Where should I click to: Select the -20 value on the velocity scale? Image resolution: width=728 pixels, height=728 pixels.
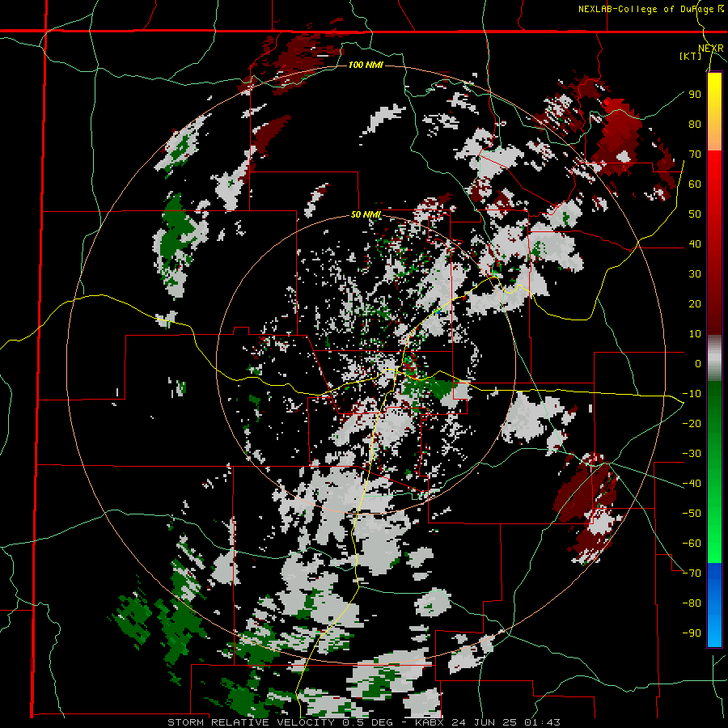pyautogui.click(x=692, y=423)
